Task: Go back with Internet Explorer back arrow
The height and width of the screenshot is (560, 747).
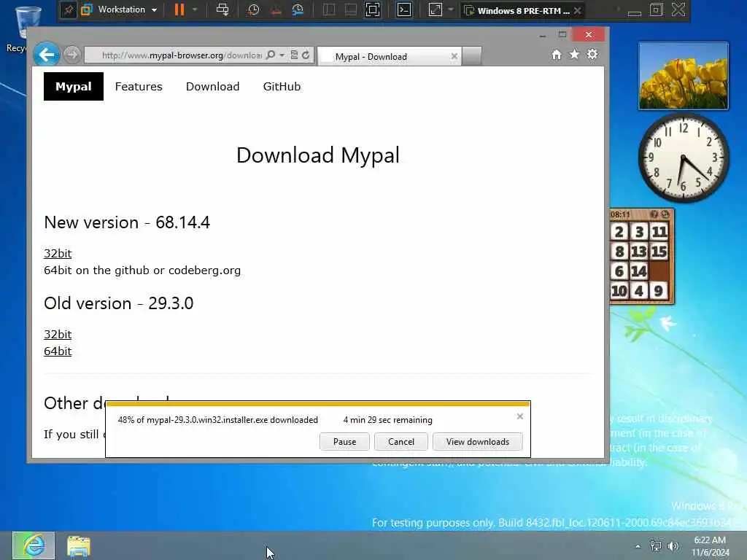Action: tap(46, 55)
